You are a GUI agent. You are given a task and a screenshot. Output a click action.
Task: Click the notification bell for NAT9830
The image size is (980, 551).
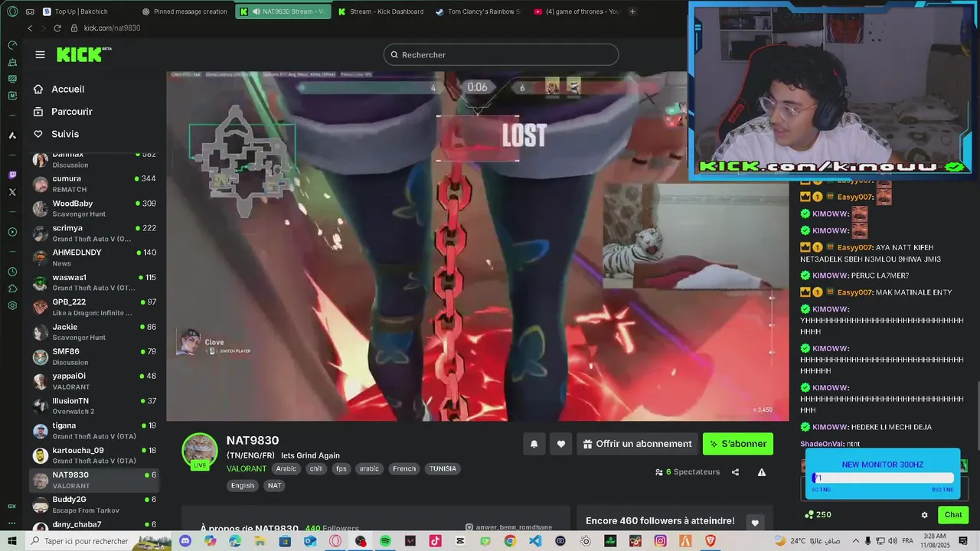click(534, 444)
